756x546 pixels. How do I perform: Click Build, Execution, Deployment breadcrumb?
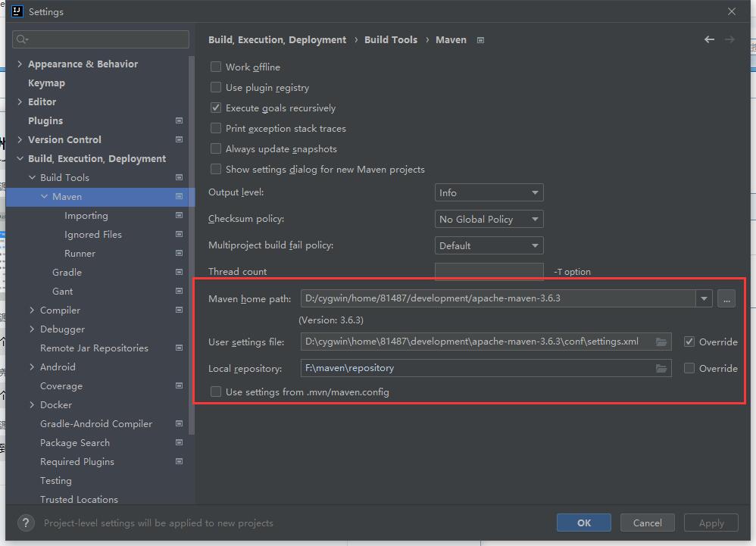(x=276, y=39)
